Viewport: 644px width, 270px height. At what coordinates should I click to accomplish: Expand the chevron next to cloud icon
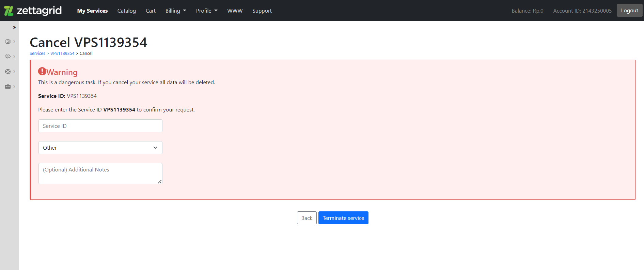14,57
